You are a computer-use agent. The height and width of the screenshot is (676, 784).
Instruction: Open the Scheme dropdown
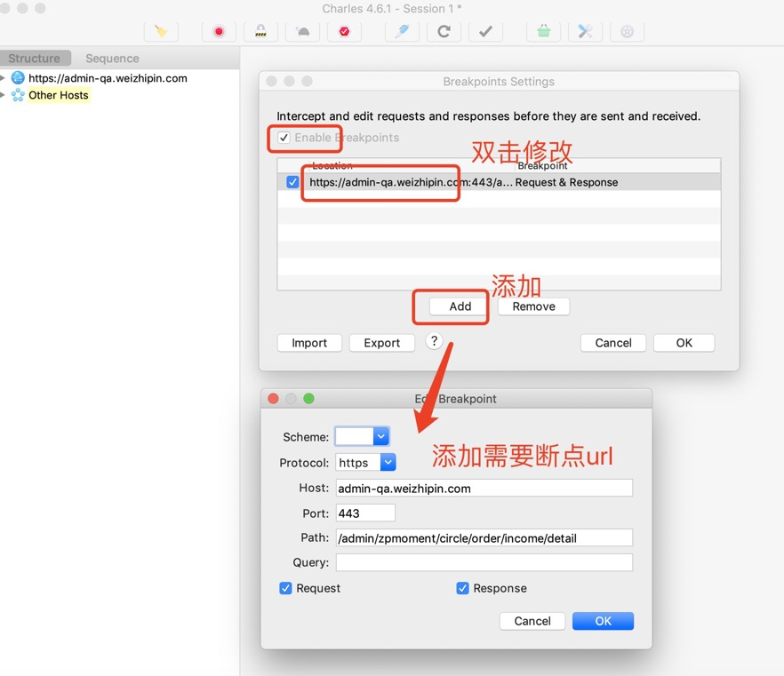click(363, 436)
